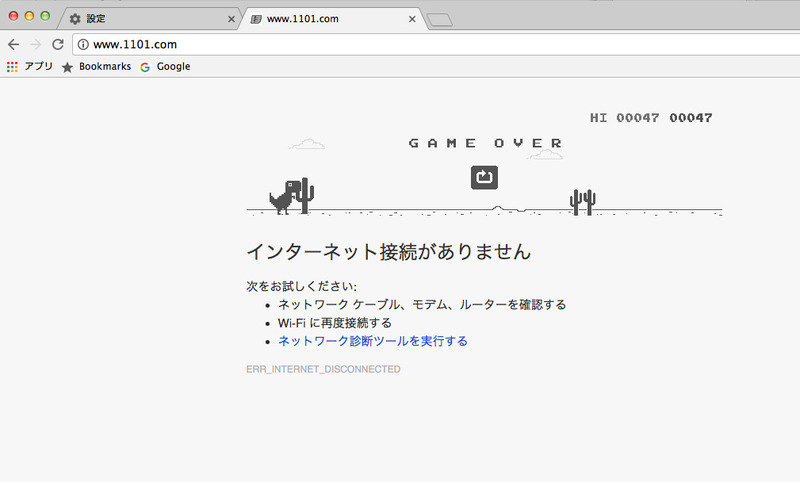Open the アプリ apps shortcut
Image resolution: width=800 pixels, height=482 pixels.
pyautogui.click(x=30, y=67)
